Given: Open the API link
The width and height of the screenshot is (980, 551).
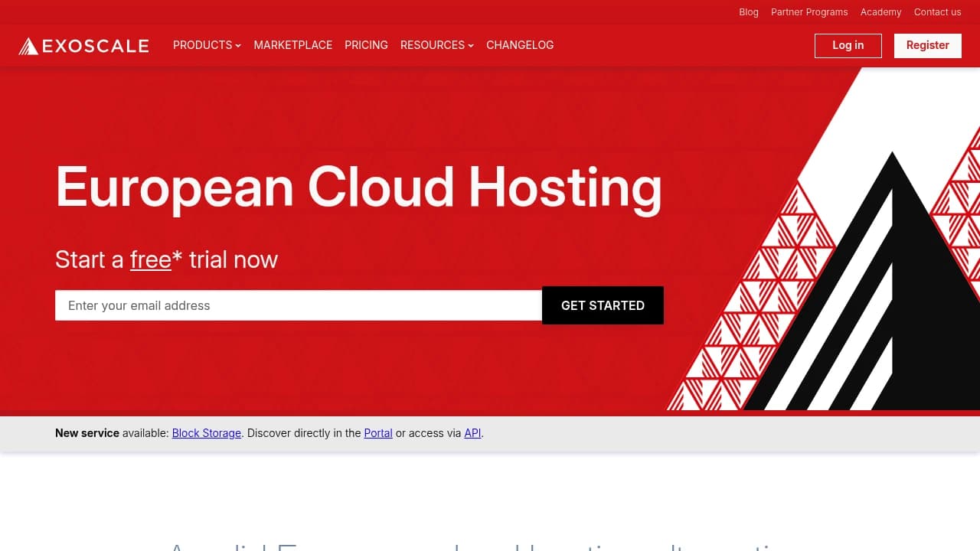Looking at the screenshot, I should tap(472, 433).
